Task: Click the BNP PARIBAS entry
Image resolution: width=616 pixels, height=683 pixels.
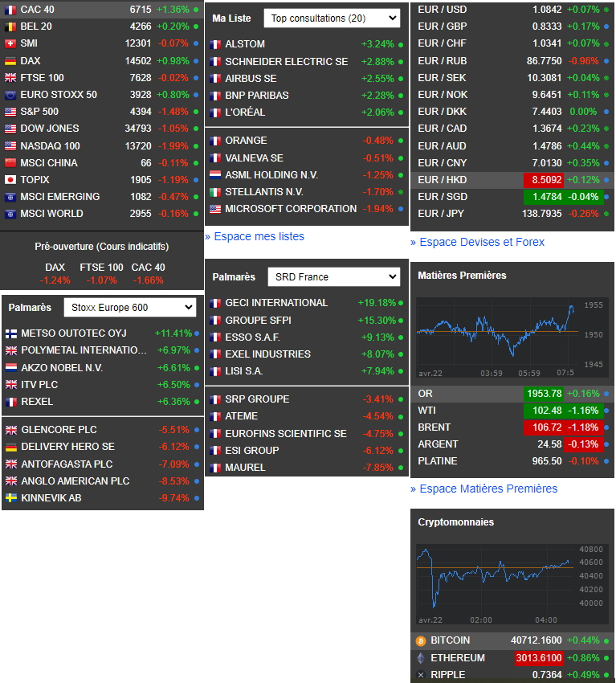Action: [257, 96]
